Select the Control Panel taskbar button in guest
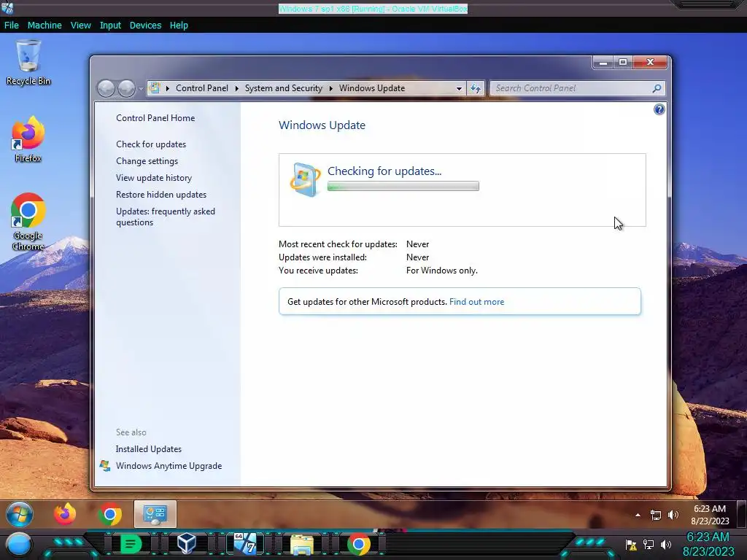This screenshot has width=747, height=560. [x=155, y=514]
